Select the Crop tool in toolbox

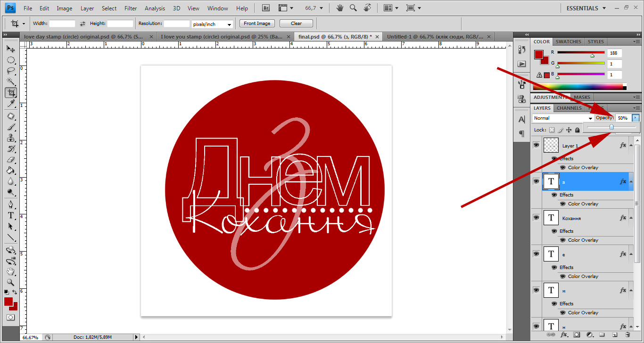(x=11, y=92)
